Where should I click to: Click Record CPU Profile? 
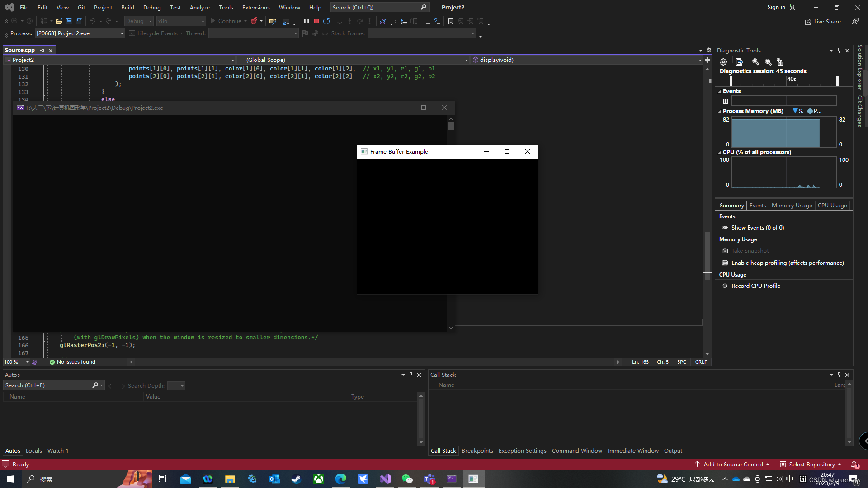click(x=755, y=286)
